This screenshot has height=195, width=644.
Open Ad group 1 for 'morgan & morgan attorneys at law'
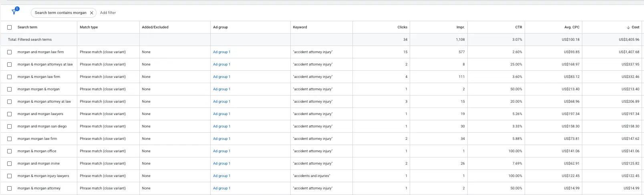[221, 64]
